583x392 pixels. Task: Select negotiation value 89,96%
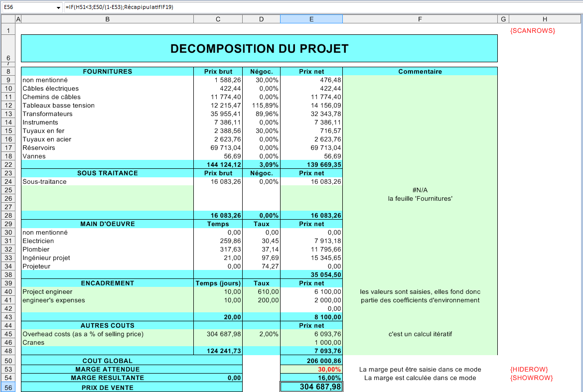(262, 114)
